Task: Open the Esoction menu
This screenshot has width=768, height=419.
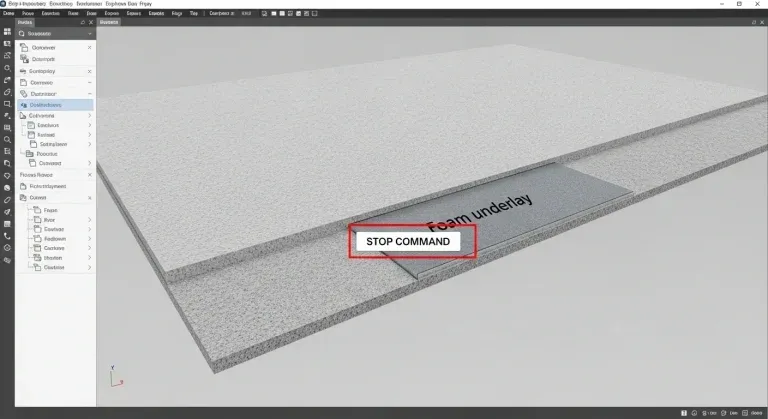Action: point(50,13)
